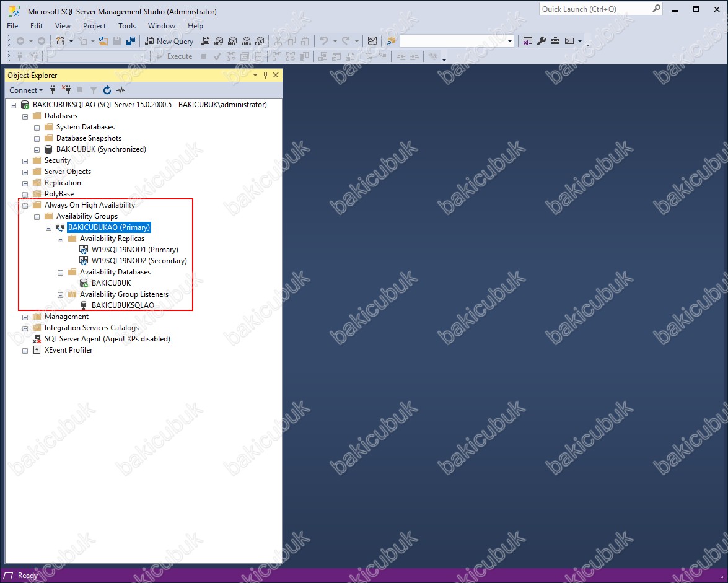Start an Analysis Services XMLA query

tap(247, 42)
